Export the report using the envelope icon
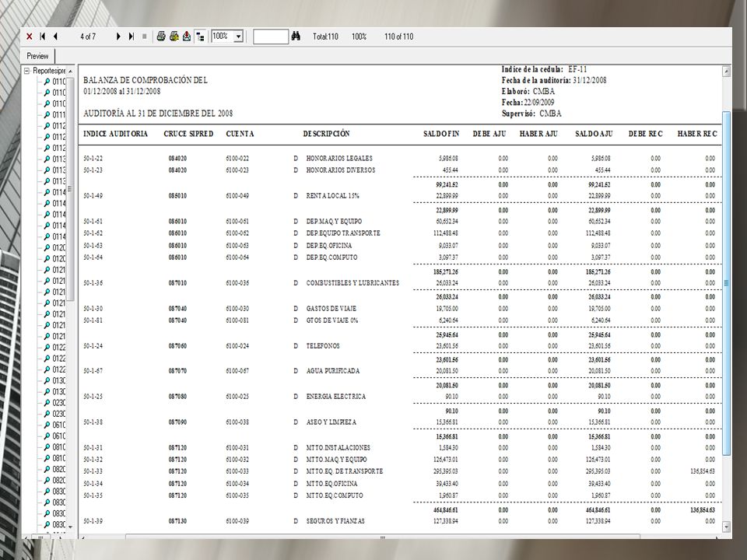747x560 pixels. click(187, 37)
